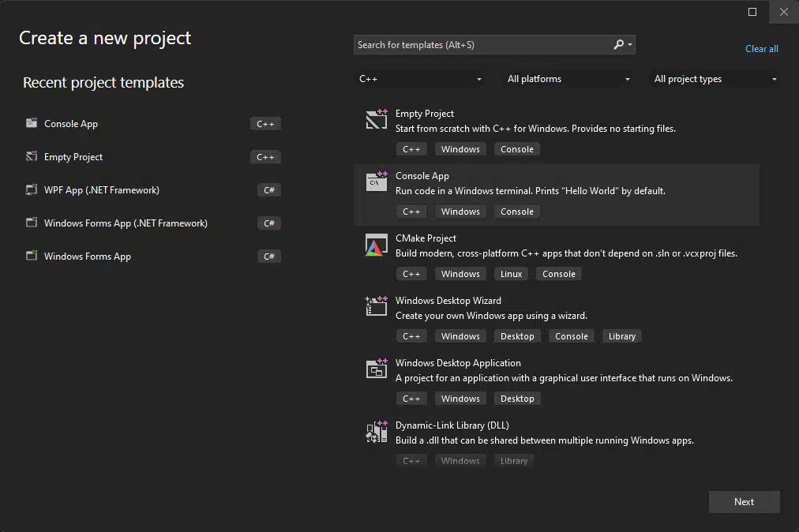Click the Empty Project icon in recent templates
The image size is (799, 532).
[x=32, y=156]
